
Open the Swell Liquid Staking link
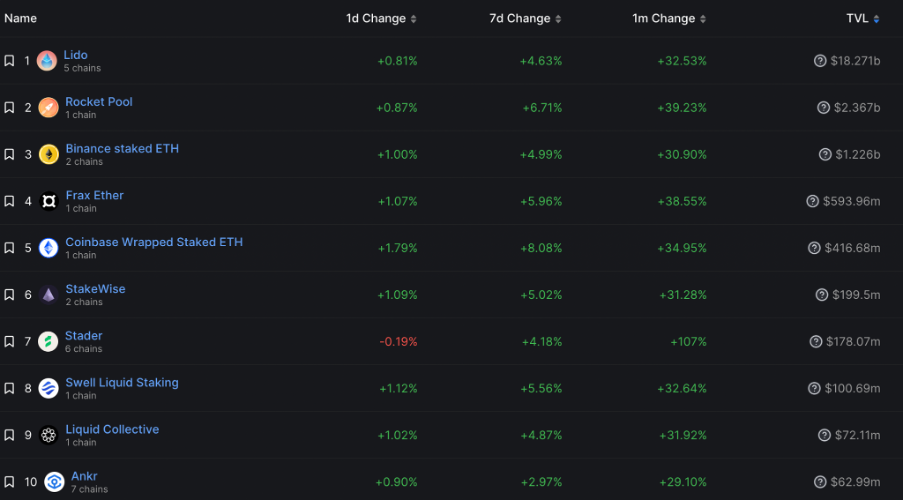coord(122,383)
